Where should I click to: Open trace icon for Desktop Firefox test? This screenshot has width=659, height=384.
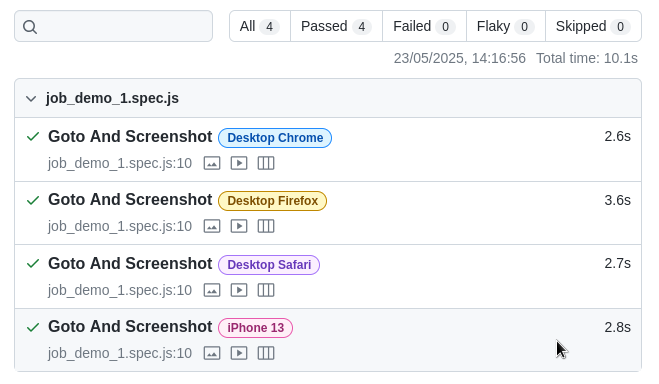click(x=266, y=226)
